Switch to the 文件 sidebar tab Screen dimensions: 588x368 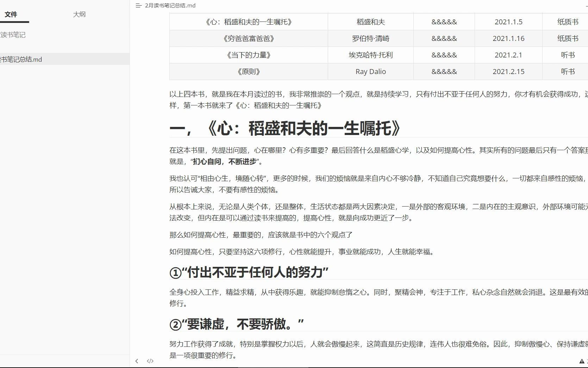(x=11, y=14)
